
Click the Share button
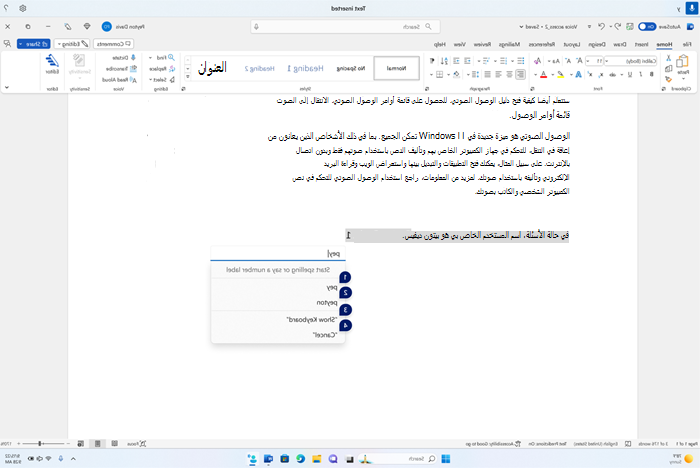(x=33, y=44)
